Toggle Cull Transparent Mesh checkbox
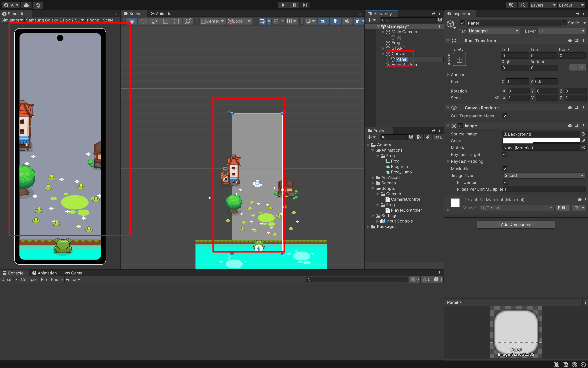 click(505, 116)
